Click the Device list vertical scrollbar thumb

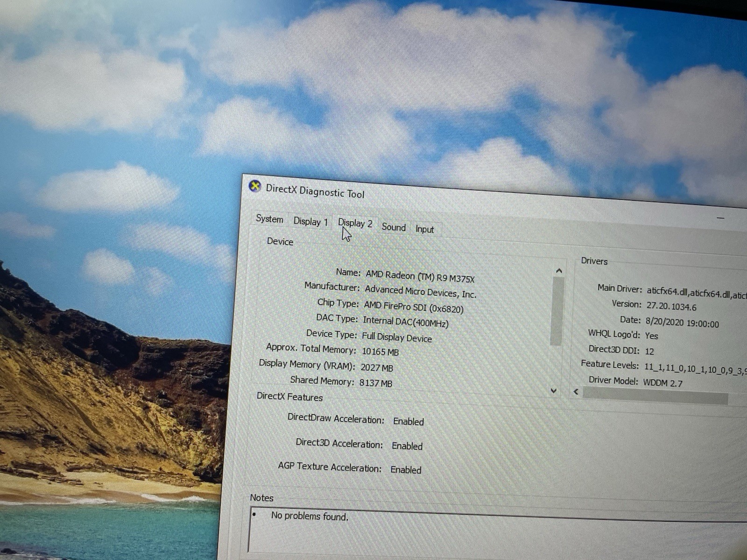(x=557, y=311)
